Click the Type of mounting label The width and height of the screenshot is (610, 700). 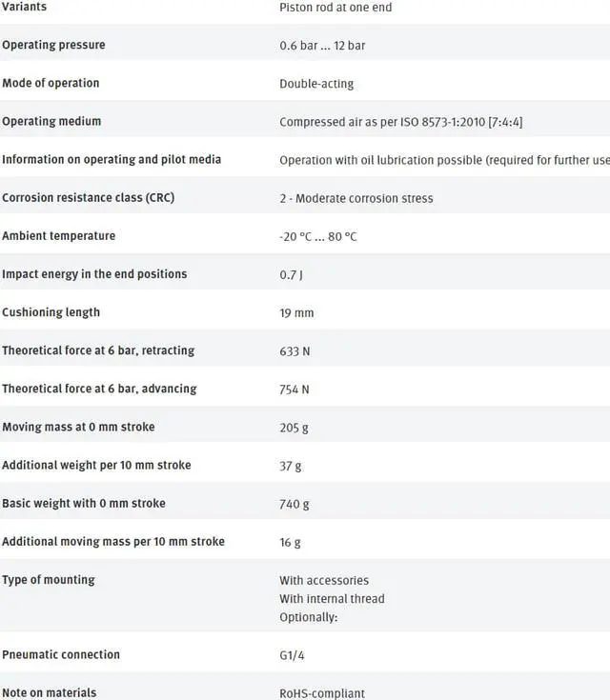coord(49,579)
